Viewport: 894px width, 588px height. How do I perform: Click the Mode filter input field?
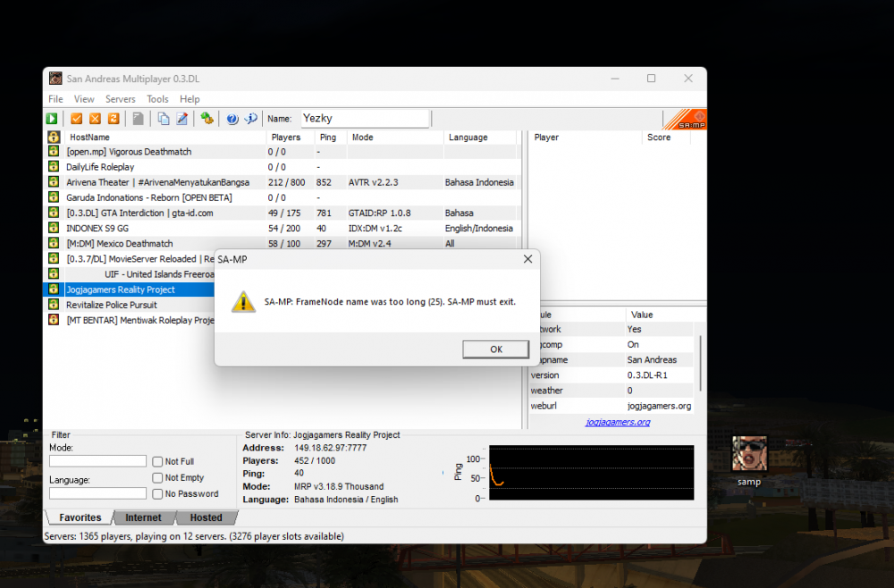pos(97,461)
